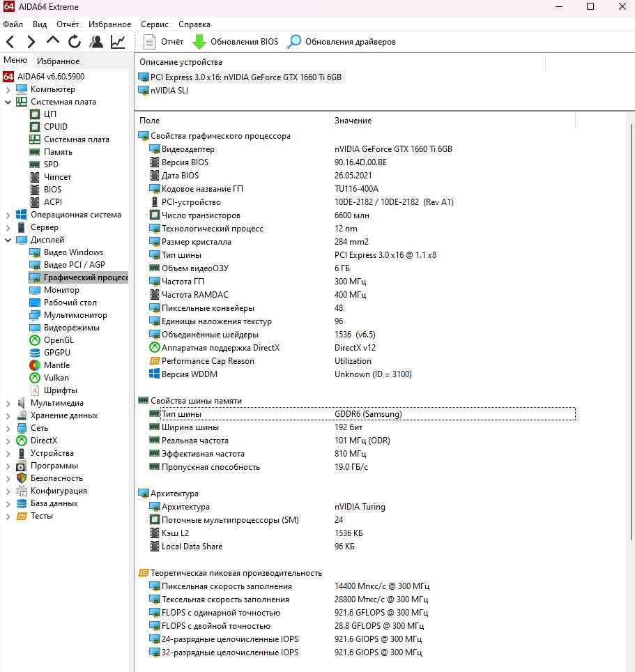Expand the DirectX tree node
The image size is (635, 672).
[8, 441]
